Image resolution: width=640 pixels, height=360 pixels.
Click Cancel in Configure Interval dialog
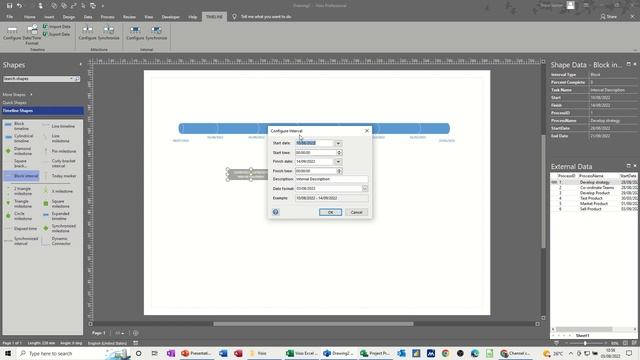(356, 212)
